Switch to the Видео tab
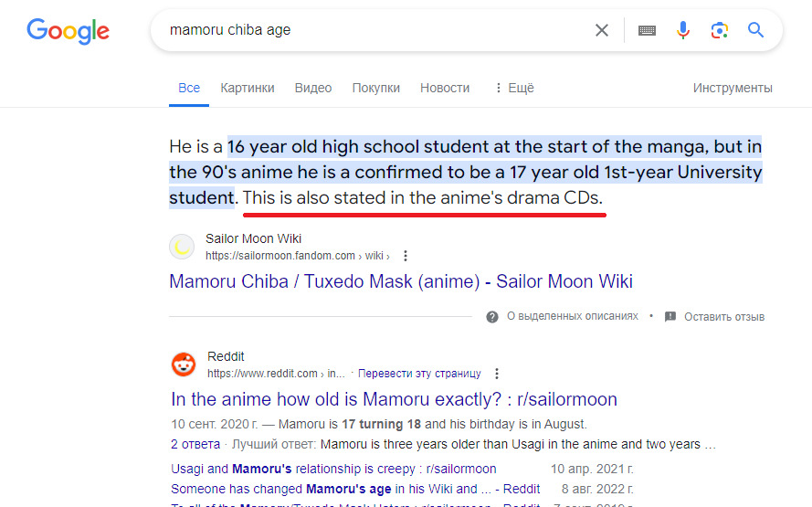Image resolution: width=812 pixels, height=507 pixels. pos(313,88)
